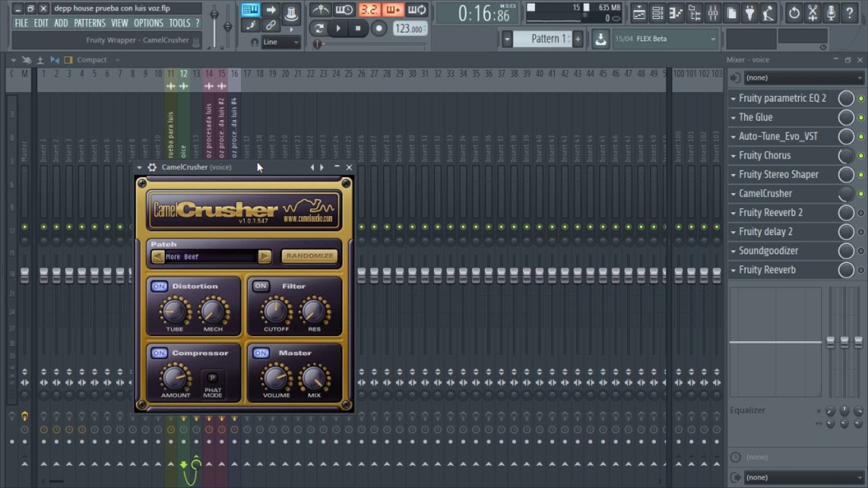
Task: Open the plugin picker plug icon
Action: coord(750,13)
